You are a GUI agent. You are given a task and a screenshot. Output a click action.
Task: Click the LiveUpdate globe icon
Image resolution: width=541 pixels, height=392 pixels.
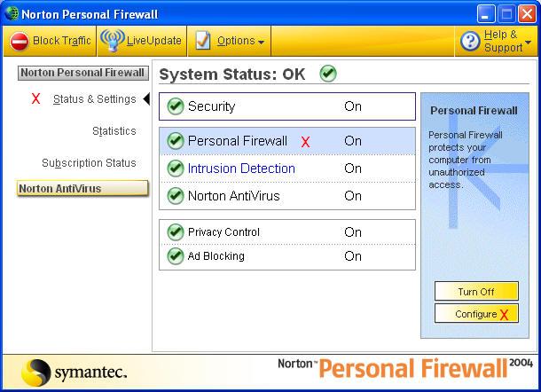(x=112, y=41)
